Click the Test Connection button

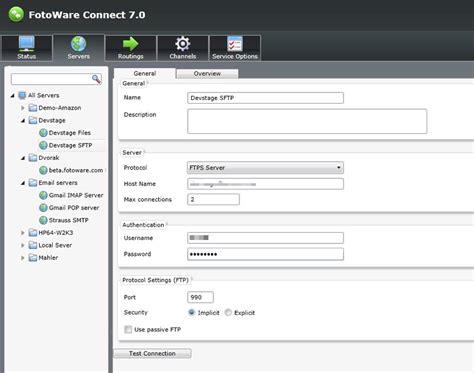(x=152, y=353)
